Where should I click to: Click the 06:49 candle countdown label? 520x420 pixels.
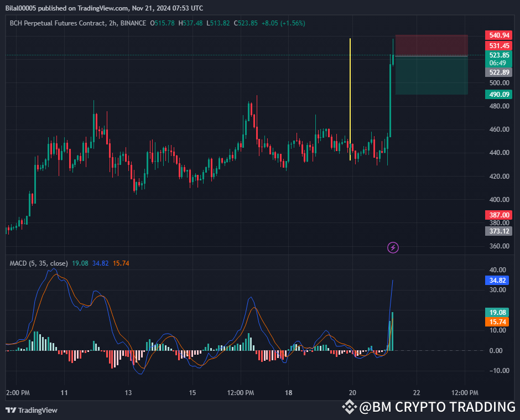(x=498, y=63)
